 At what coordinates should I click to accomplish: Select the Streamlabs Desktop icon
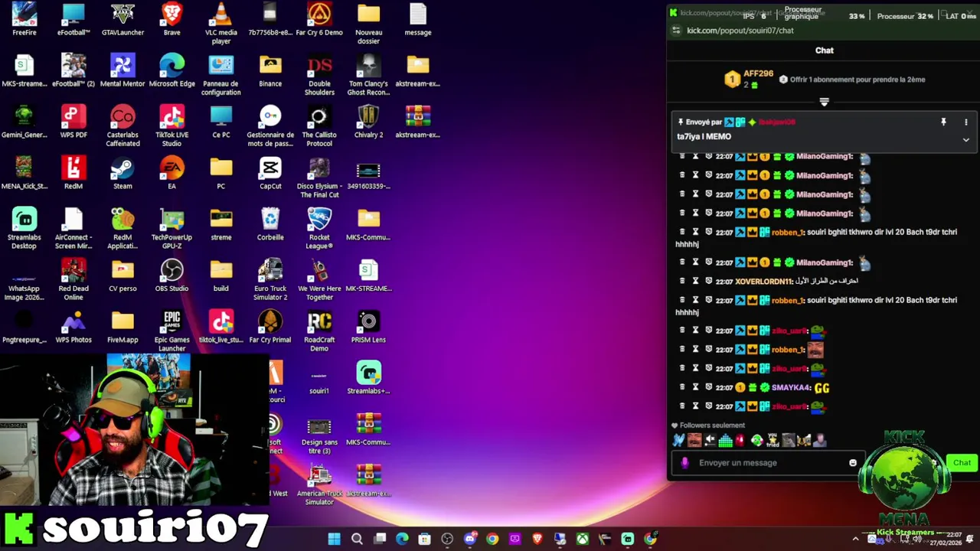tap(24, 229)
